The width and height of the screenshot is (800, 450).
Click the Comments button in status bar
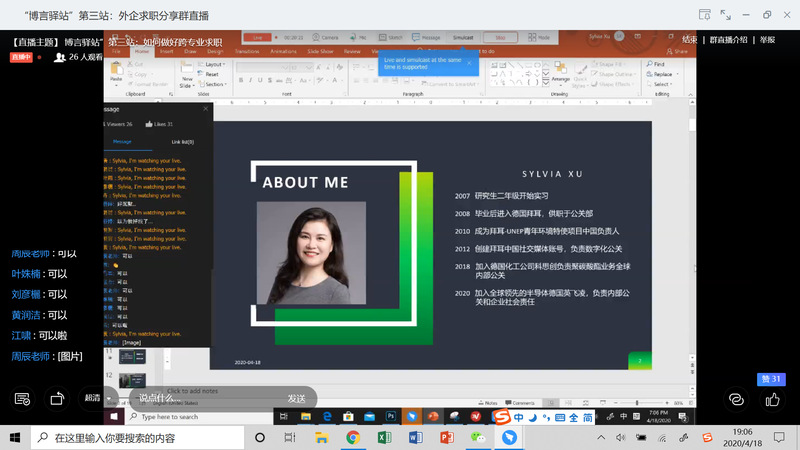(520, 403)
